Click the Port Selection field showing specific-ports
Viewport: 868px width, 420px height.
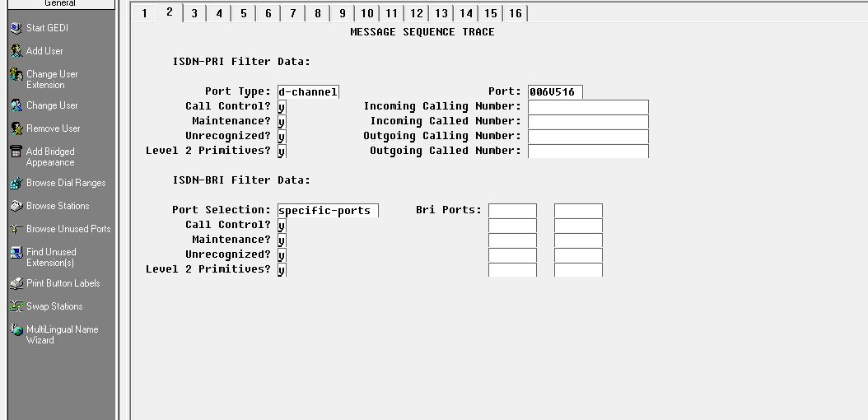tap(329, 210)
